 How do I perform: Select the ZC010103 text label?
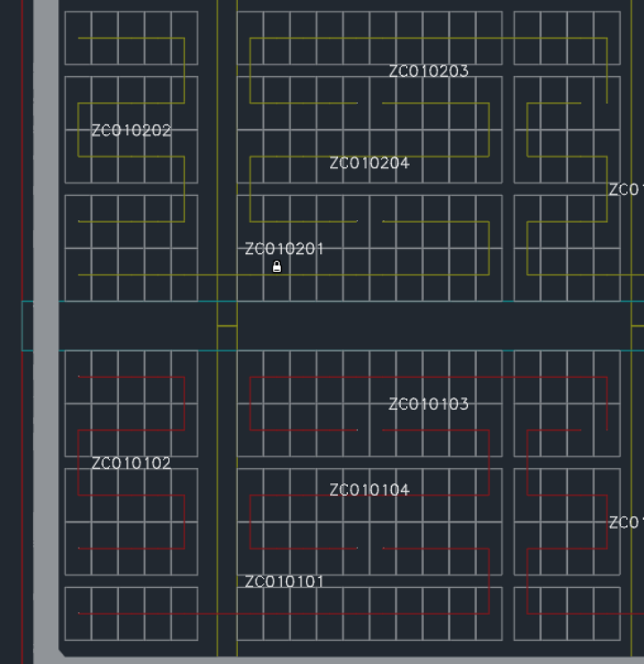pyautogui.click(x=428, y=404)
